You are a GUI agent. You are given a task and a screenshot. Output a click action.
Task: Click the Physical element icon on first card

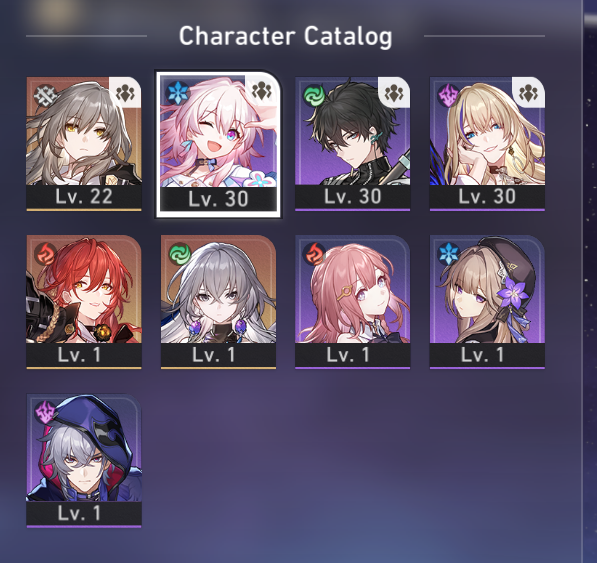tap(45, 95)
